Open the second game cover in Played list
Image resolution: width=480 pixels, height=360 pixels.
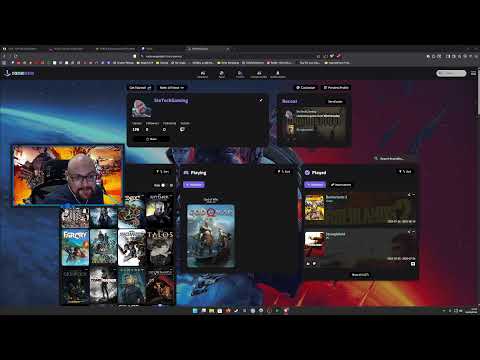[314, 244]
